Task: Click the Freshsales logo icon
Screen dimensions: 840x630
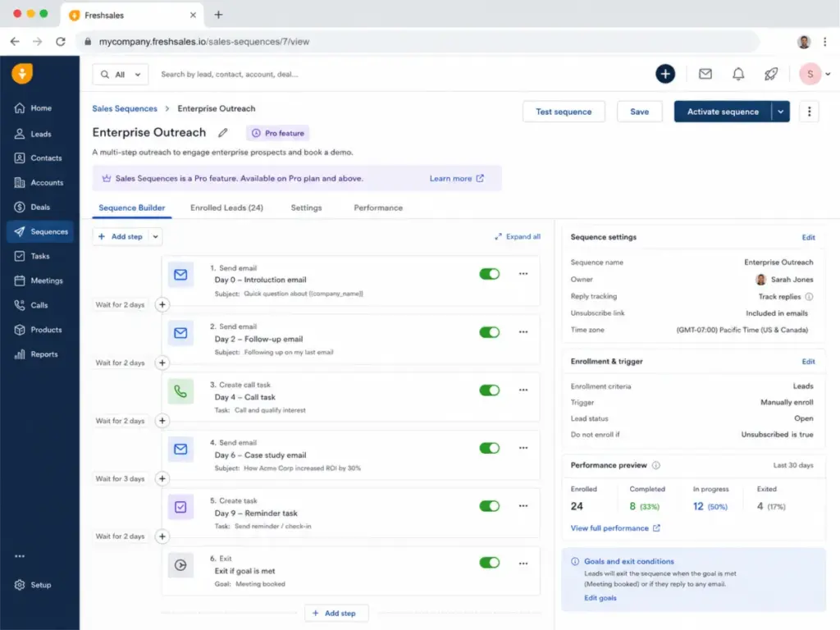Action: pyautogui.click(x=22, y=73)
